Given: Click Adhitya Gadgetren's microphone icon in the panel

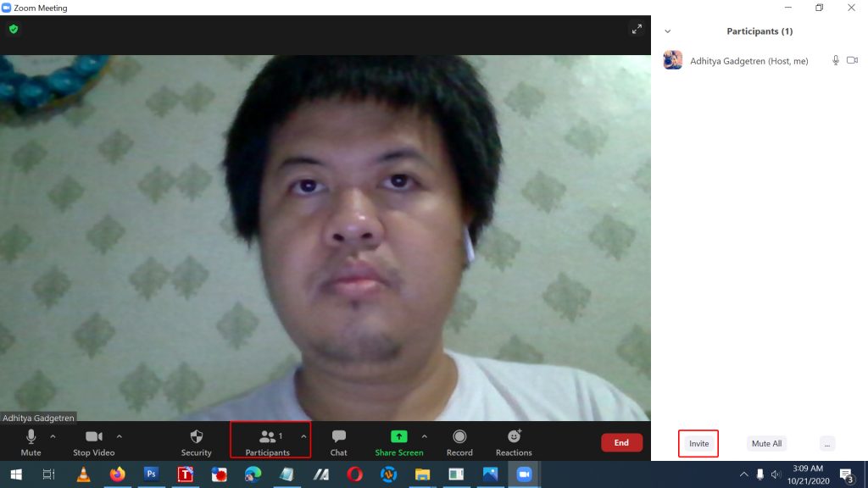Looking at the screenshot, I should pyautogui.click(x=836, y=60).
